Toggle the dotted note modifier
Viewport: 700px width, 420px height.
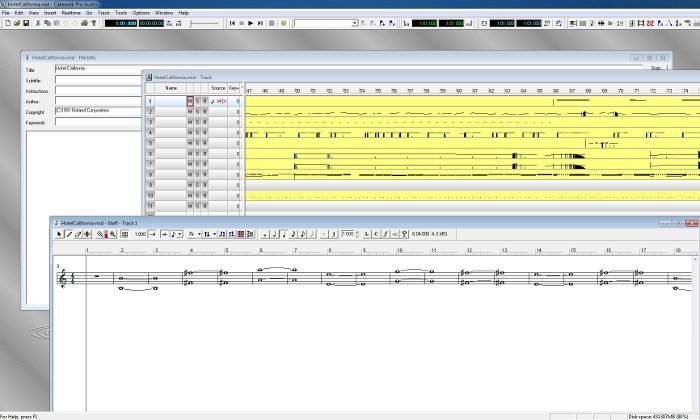coord(325,234)
